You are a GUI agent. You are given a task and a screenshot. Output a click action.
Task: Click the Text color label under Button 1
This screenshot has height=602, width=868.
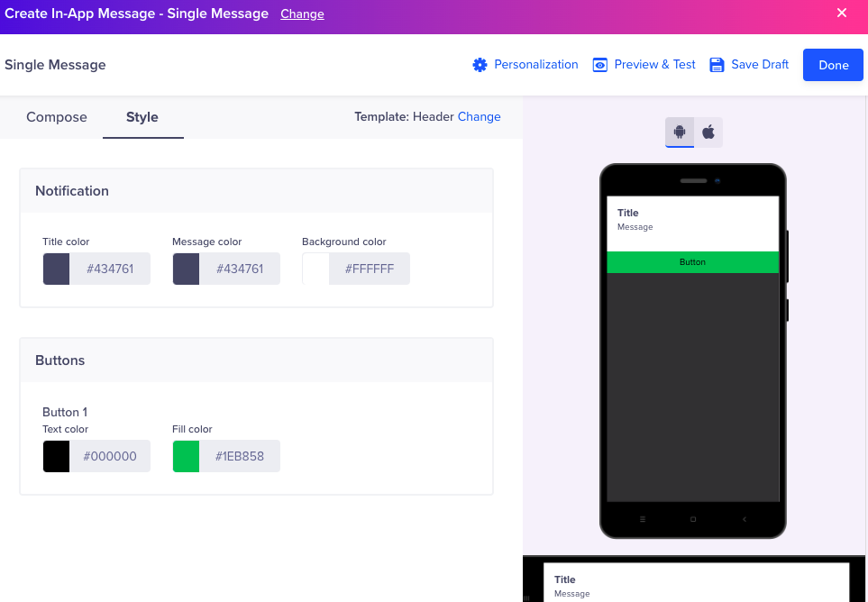[65, 429]
